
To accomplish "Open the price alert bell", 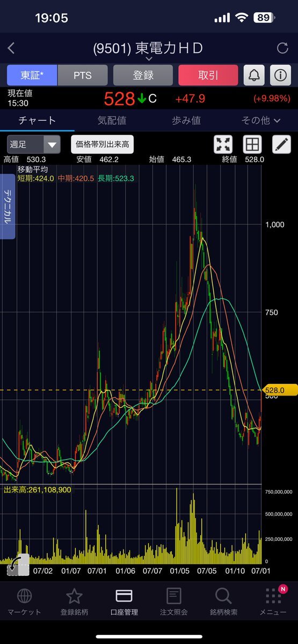I will point(254,76).
